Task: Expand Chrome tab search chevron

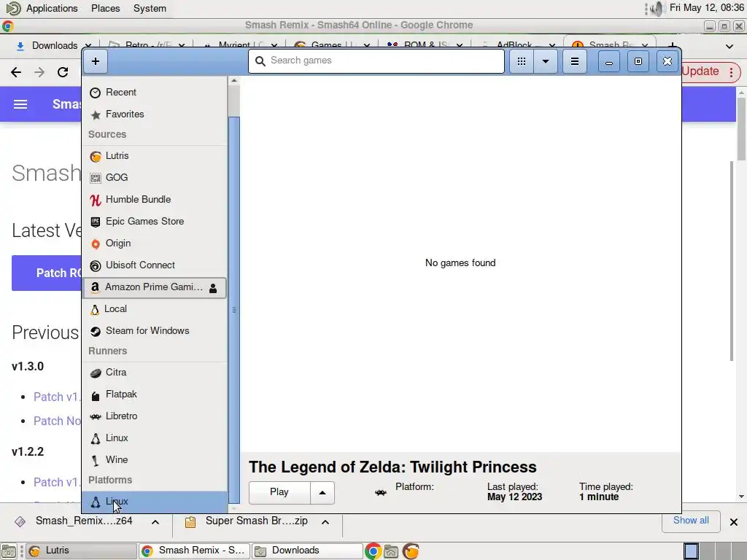Action: click(729, 46)
